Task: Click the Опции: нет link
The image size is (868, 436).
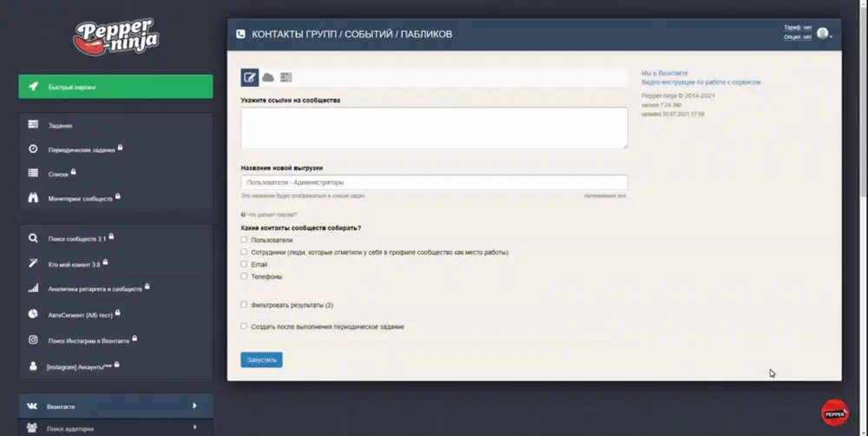Action: coord(798,37)
